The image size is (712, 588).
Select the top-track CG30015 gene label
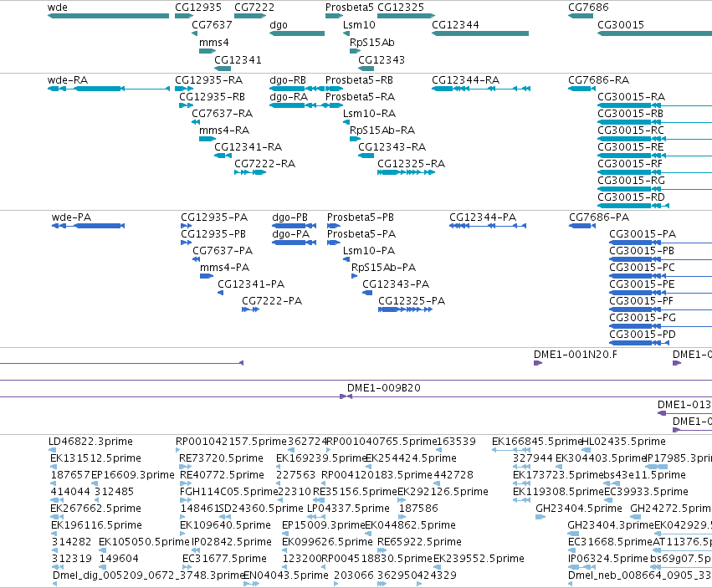point(620,25)
